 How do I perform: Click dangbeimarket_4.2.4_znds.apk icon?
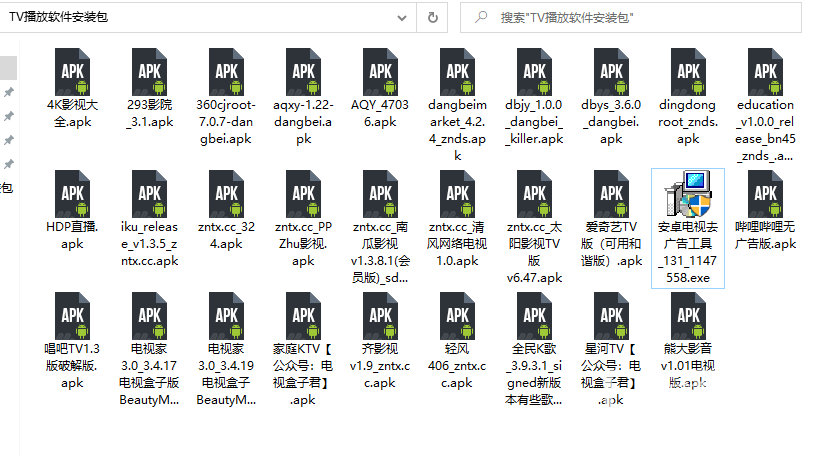[457, 72]
